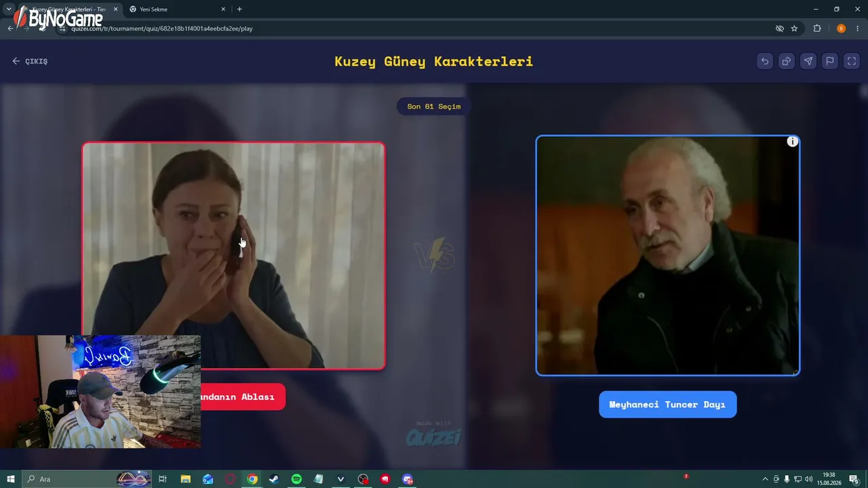Click the 'Son 61 Seçim' round indicator
Viewport: 868px width, 488px height.
(434, 106)
